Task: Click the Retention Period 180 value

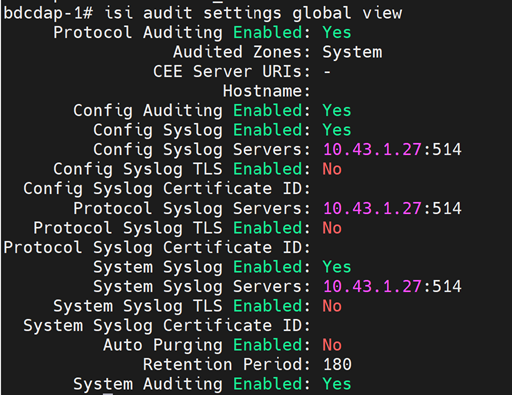Action: (x=337, y=365)
